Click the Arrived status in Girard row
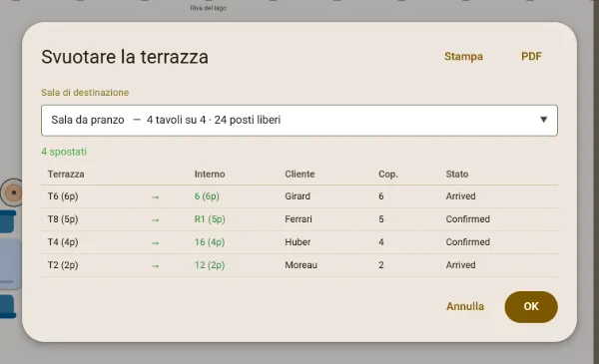 click(x=460, y=196)
